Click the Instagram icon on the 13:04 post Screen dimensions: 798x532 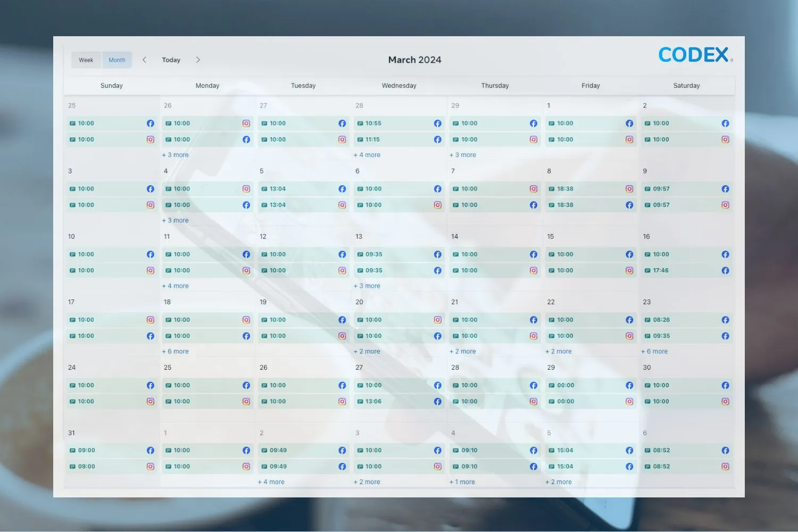click(x=342, y=205)
